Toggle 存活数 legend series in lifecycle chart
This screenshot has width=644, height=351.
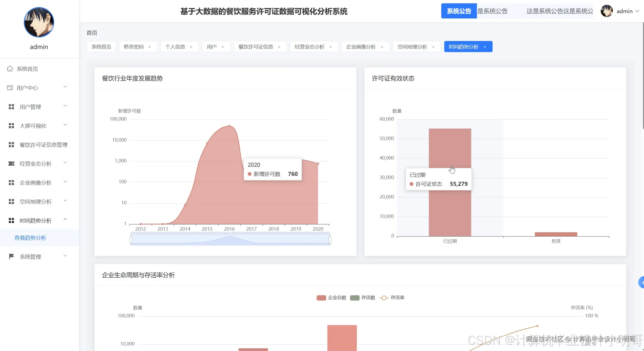[x=355, y=298]
